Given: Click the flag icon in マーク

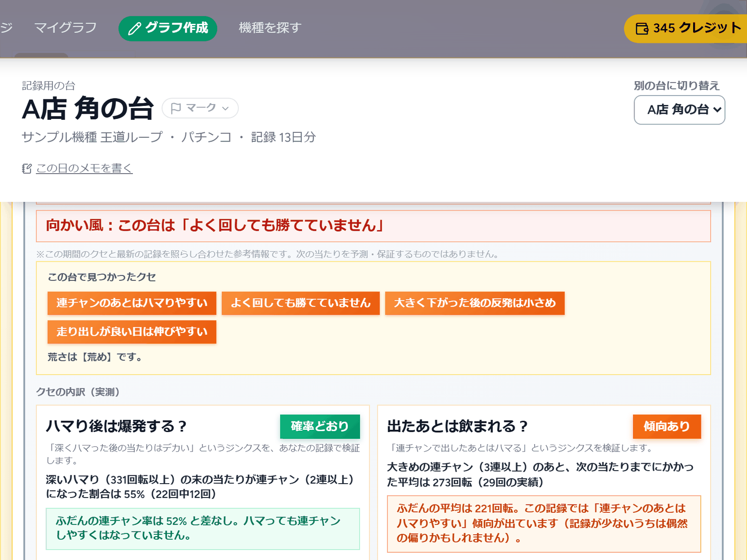Looking at the screenshot, I should point(176,108).
